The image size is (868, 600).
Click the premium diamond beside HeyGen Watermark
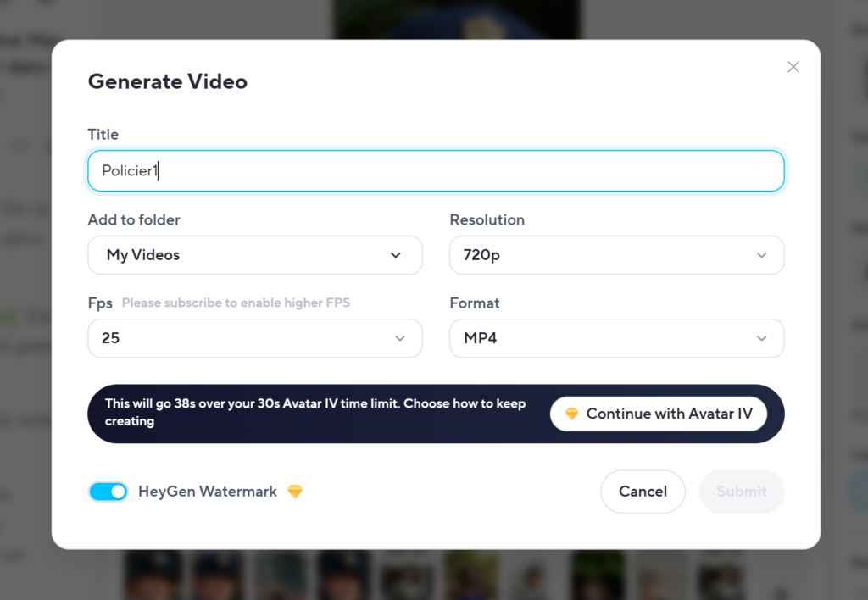(295, 492)
